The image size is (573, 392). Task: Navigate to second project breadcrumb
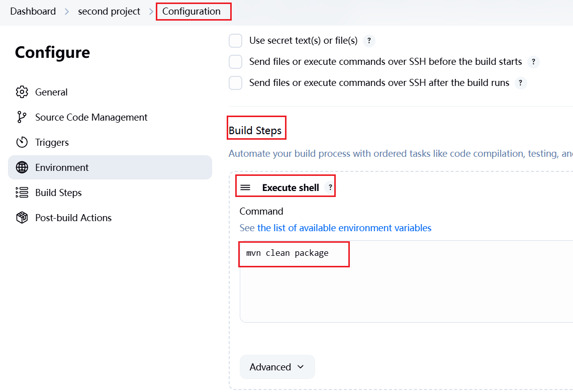point(109,12)
